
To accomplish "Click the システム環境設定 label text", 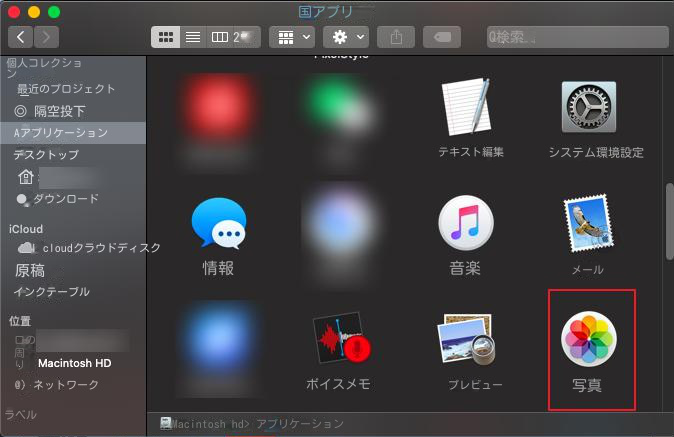I will (596, 152).
